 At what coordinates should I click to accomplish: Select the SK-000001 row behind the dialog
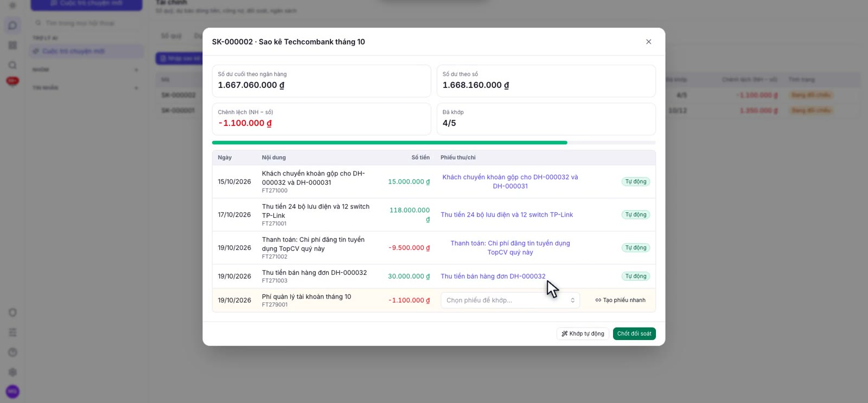click(508, 110)
